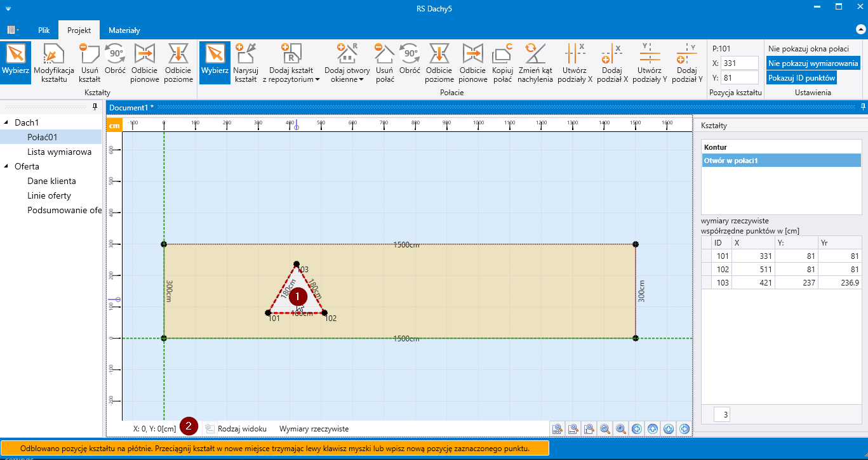Collapse the Dach1 tree node
The width and height of the screenshot is (868, 460).
coord(7,122)
